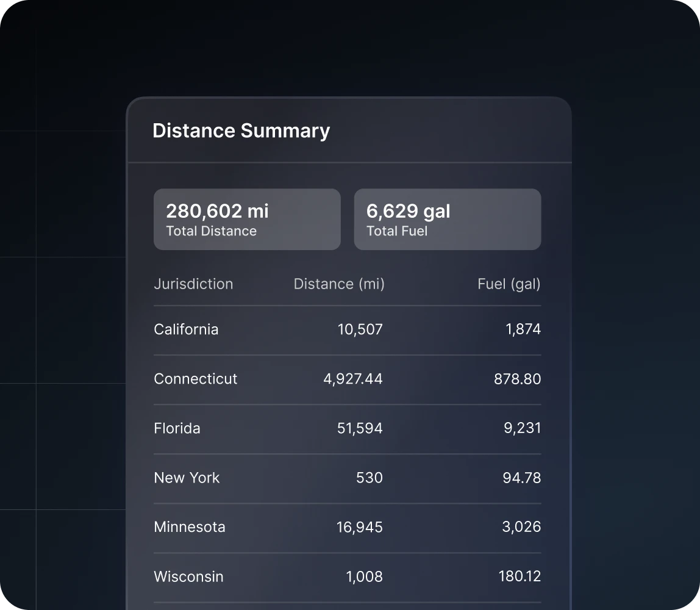Select the New York jurisdiction name
This screenshot has width=700, height=610.
click(x=187, y=478)
